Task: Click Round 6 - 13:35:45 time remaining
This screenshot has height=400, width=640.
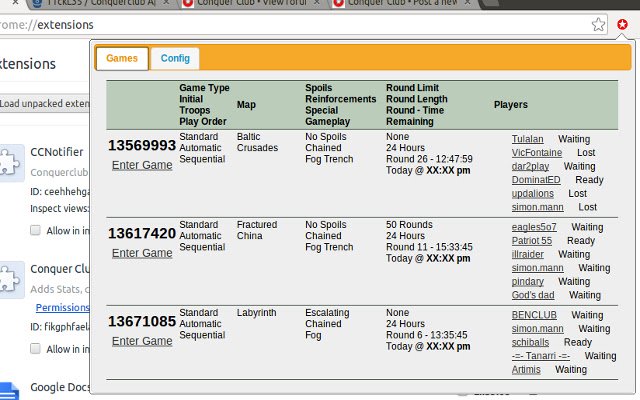Action: tap(427, 335)
